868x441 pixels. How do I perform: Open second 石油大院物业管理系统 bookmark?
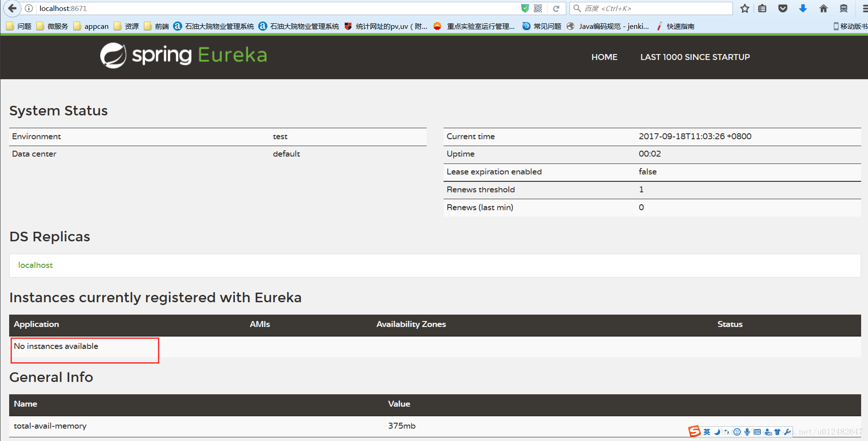coord(299,26)
